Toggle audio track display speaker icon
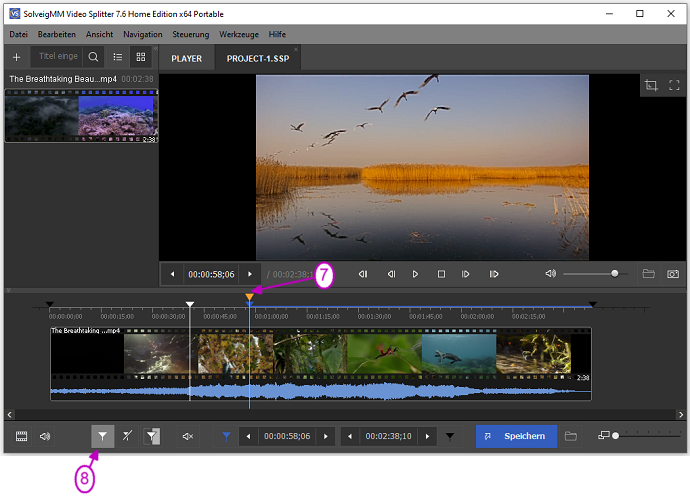This screenshot has width=690, height=502. pos(45,436)
